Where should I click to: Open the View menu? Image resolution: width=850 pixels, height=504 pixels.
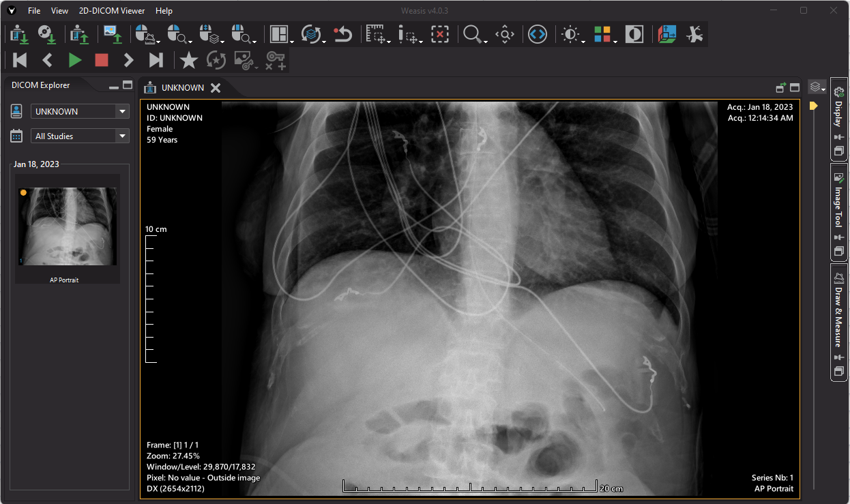[60, 11]
